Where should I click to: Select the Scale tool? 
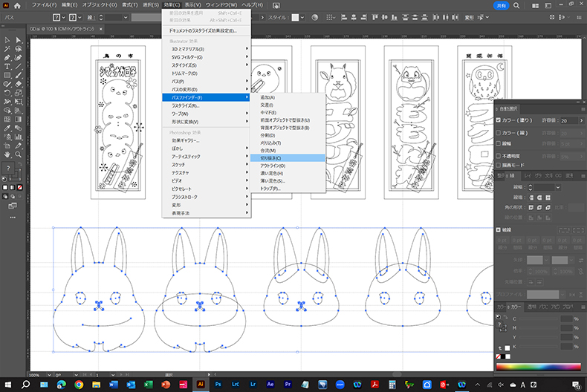click(x=19, y=93)
